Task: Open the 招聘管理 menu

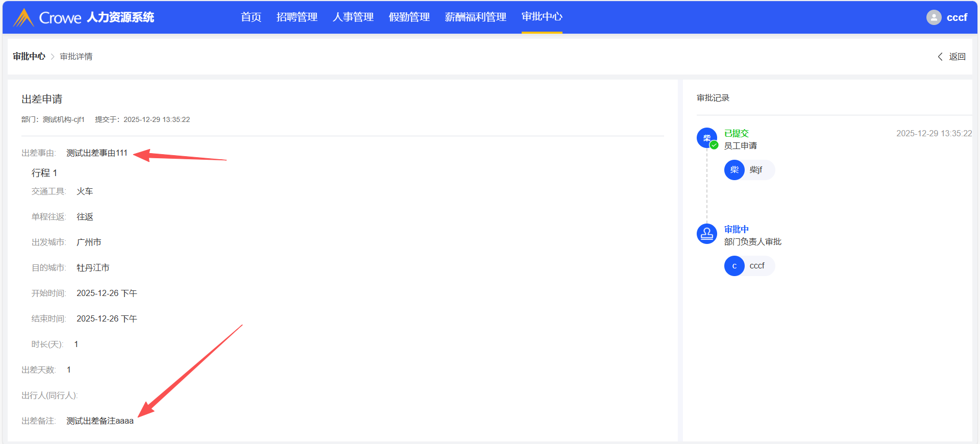Action: 297,17
